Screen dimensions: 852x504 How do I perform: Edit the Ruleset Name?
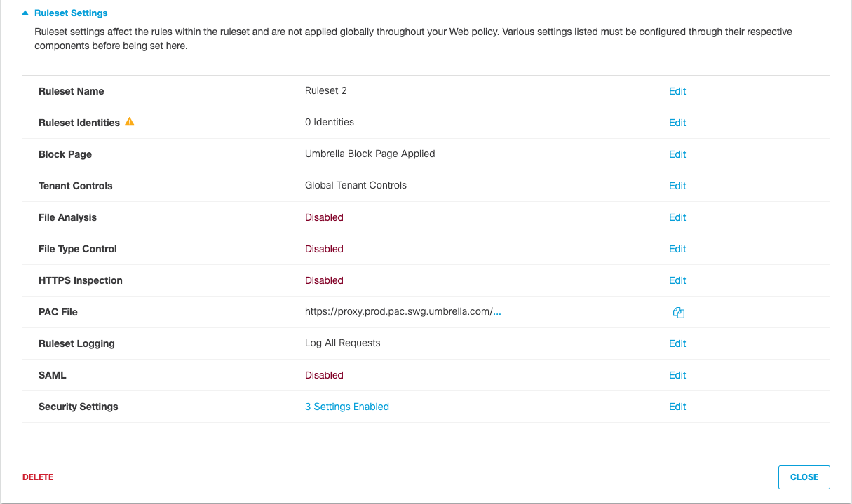coord(677,91)
